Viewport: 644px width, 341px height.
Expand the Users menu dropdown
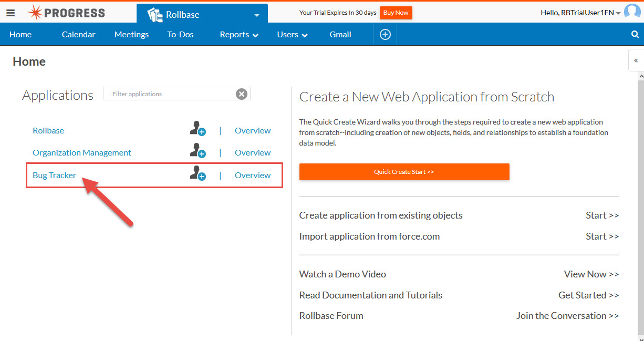coord(292,35)
